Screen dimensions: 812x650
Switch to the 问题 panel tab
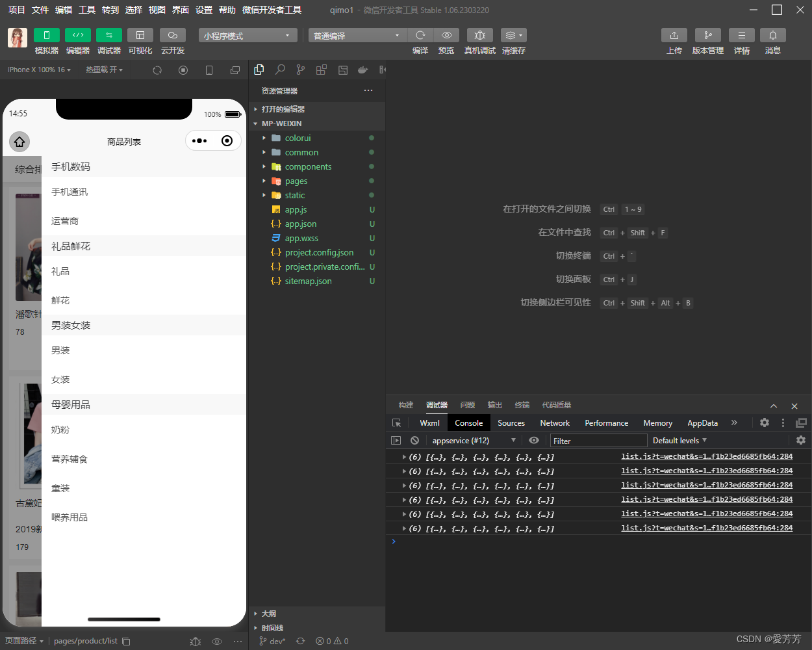pos(468,405)
